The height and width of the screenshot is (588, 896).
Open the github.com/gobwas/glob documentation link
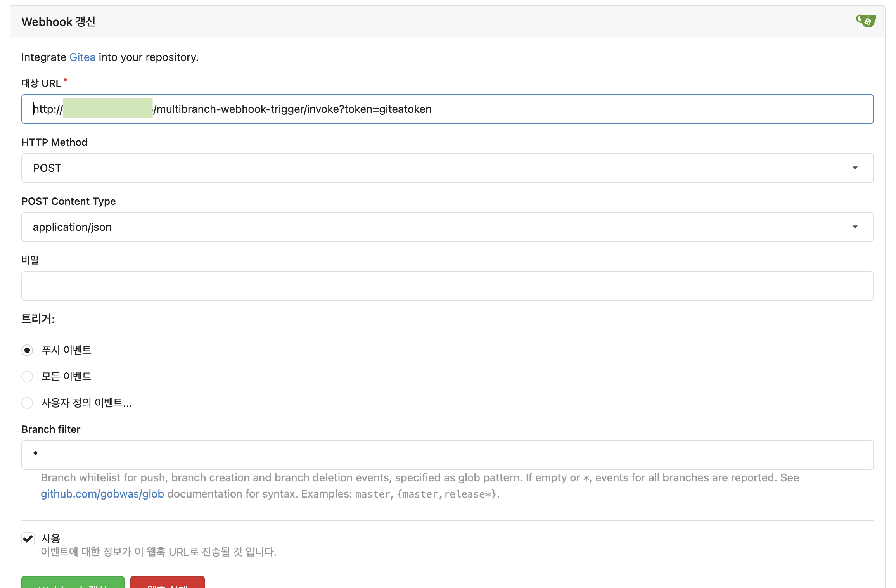102,494
